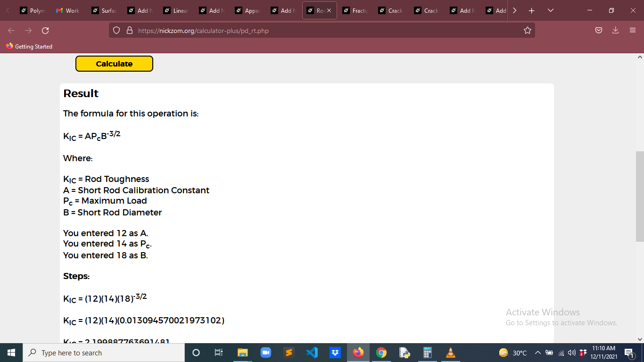The image size is (644, 362).
Task: Switch to the Appar tab
Action: click(248, 10)
